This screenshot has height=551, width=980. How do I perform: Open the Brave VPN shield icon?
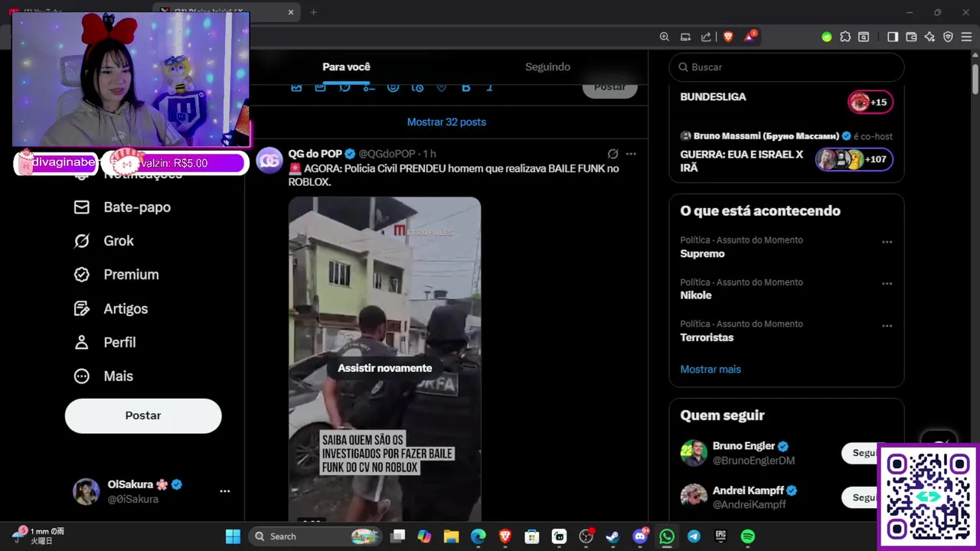tap(948, 37)
